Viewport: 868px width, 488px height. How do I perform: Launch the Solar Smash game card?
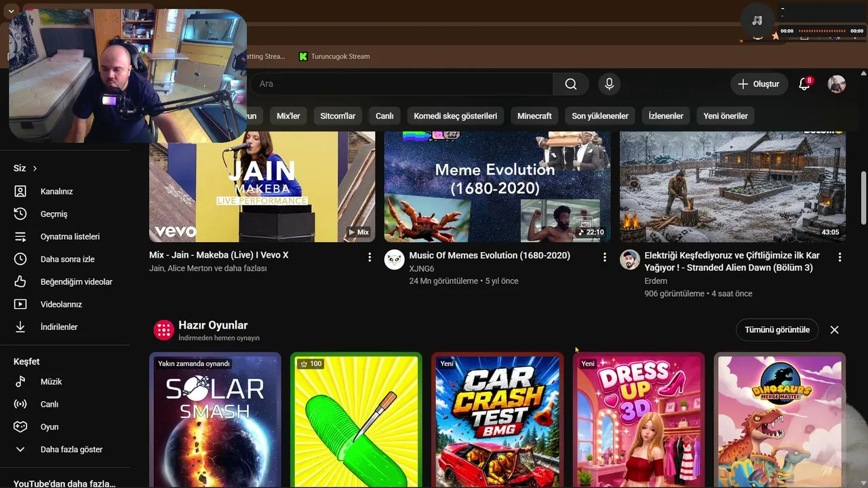pos(215,420)
